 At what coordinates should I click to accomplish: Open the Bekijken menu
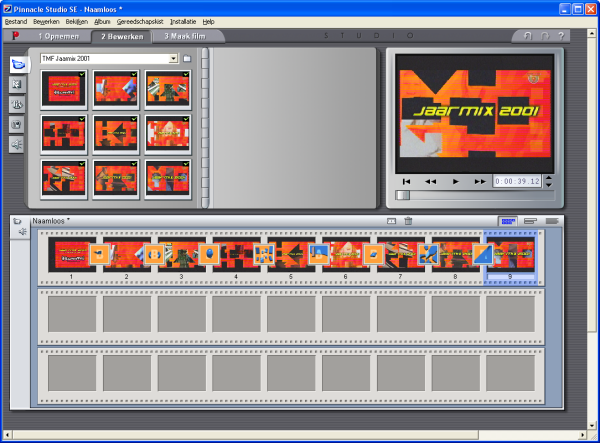77,22
